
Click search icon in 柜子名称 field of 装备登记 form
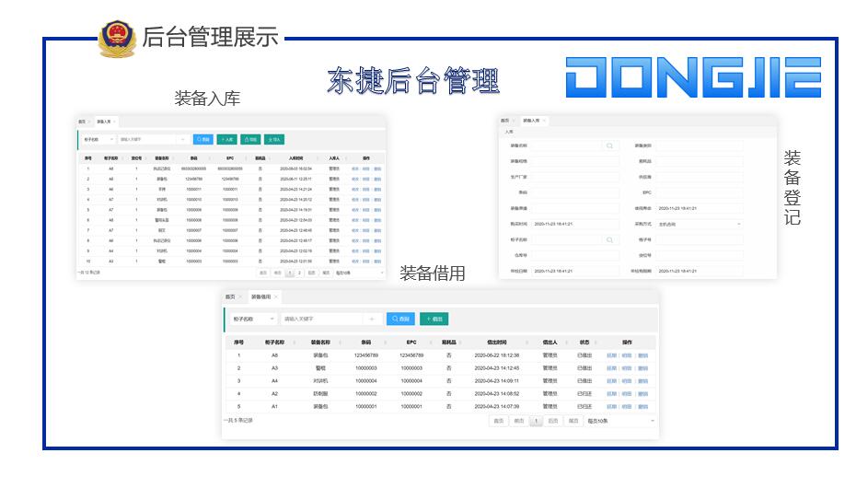(609, 239)
